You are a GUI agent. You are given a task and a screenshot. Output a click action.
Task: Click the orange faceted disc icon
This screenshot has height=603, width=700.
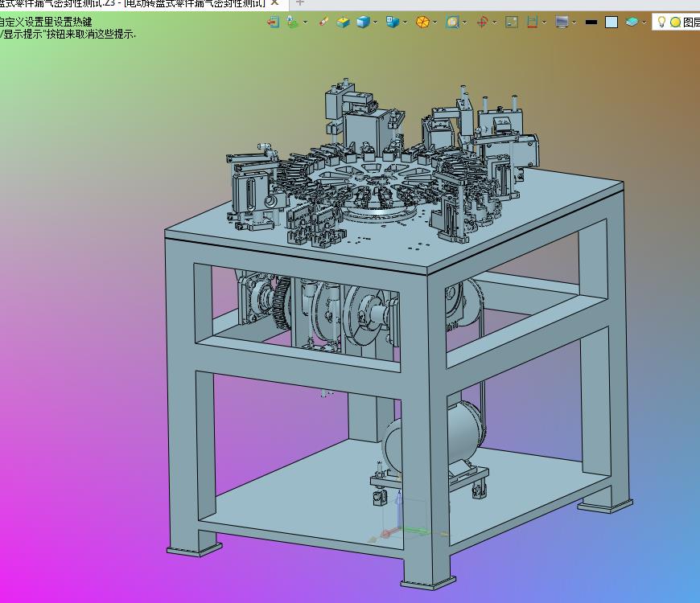(422, 22)
